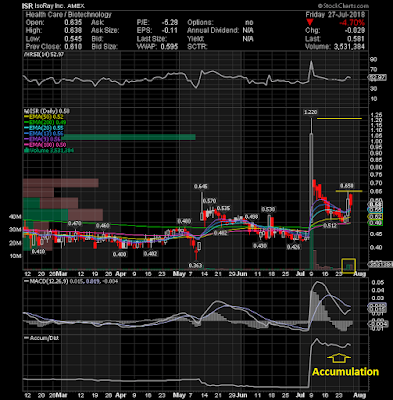The width and height of the screenshot is (393, 400).
Task: Click the Last Size label
Action: [x=151, y=39]
